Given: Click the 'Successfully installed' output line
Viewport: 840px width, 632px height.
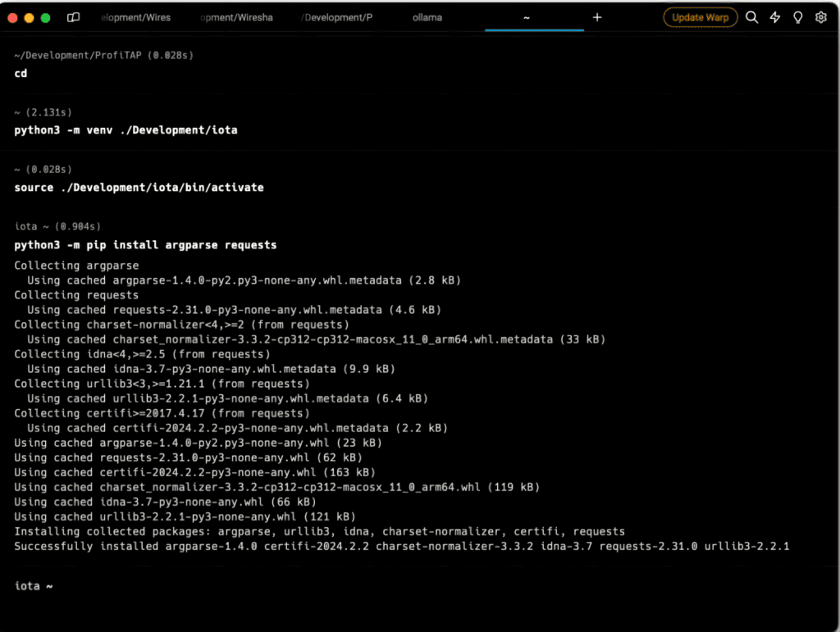Looking at the screenshot, I should click(401, 546).
